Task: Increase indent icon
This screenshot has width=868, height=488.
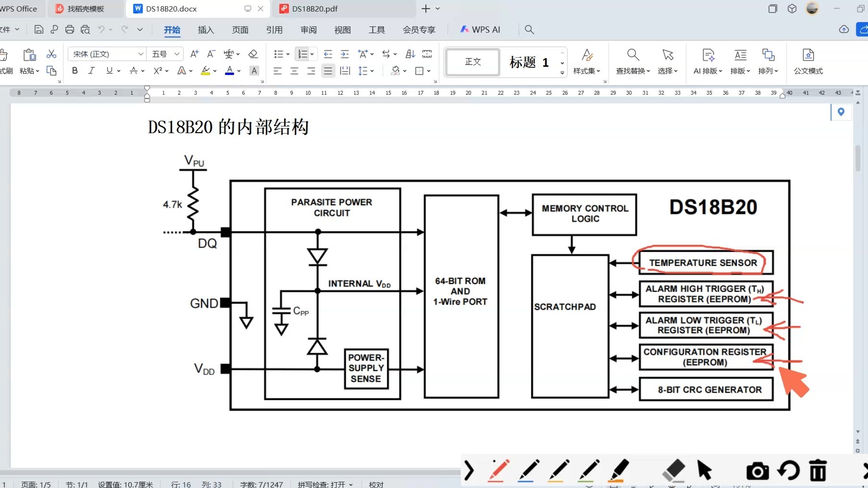Action: [345, 54]
